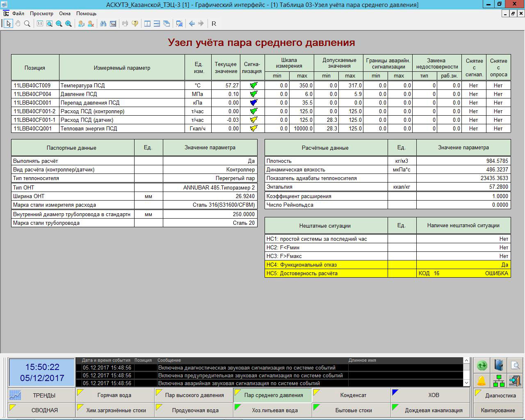
Task: Open Продувочная вода page
Action: coord(194,410)
